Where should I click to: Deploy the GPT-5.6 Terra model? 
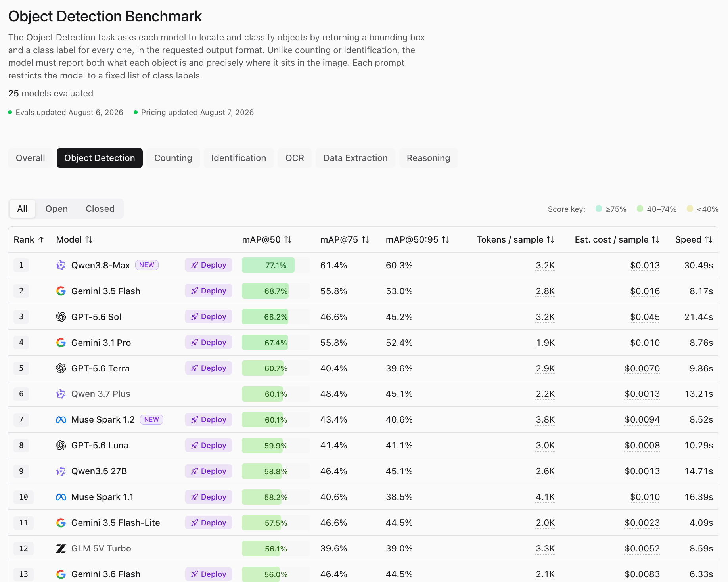(209, 368)
